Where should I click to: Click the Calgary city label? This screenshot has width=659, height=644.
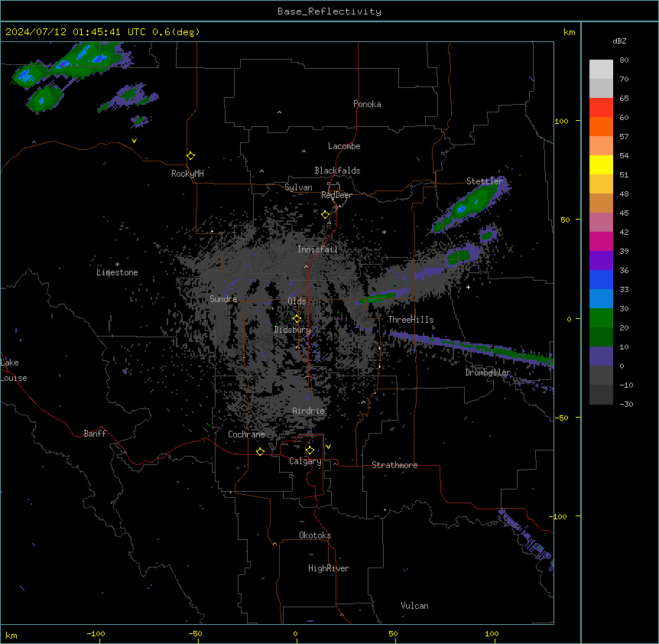(x=305, y=461)
